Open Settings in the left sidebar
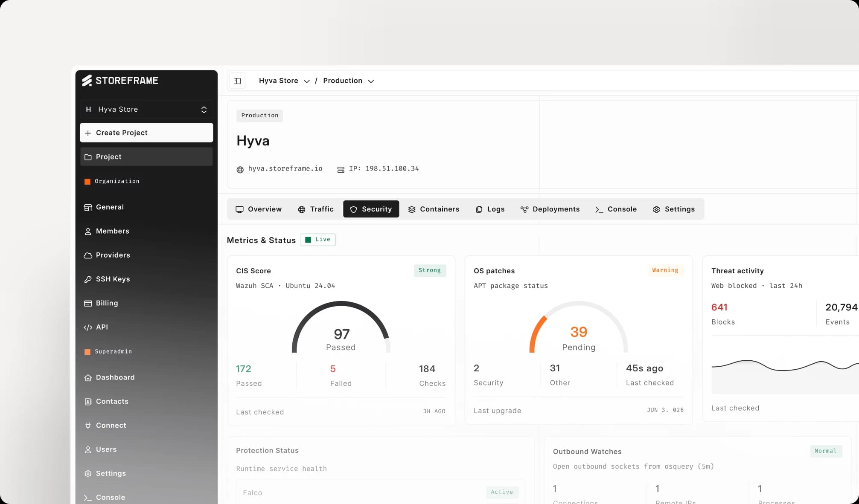The image size is (859, 504). point(146,473)
